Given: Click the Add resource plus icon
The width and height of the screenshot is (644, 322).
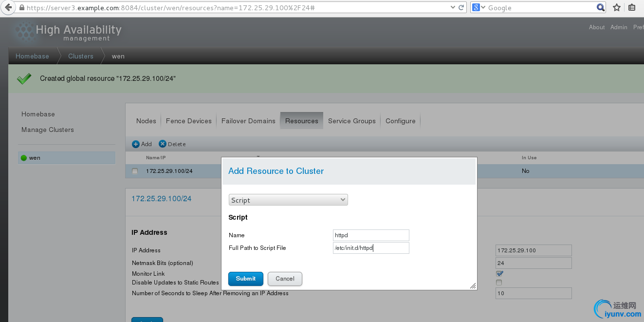Looking at the screenshot, I should 136,144.
